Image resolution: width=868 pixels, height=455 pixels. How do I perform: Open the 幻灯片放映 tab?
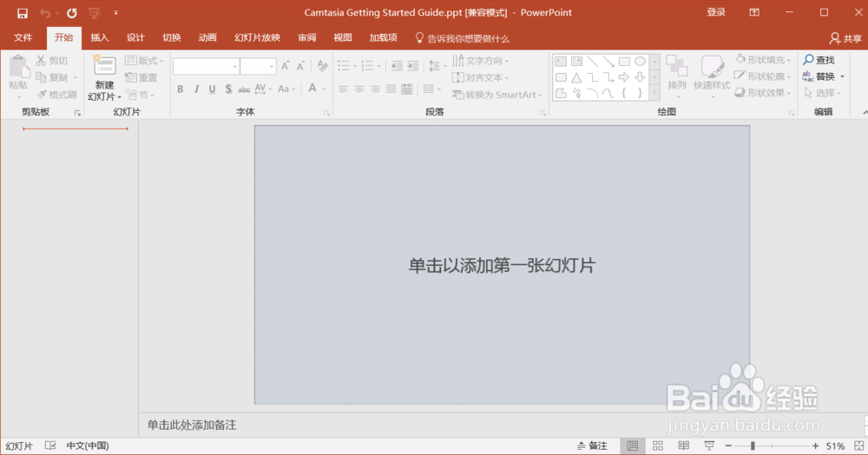[x=257, y=37]
